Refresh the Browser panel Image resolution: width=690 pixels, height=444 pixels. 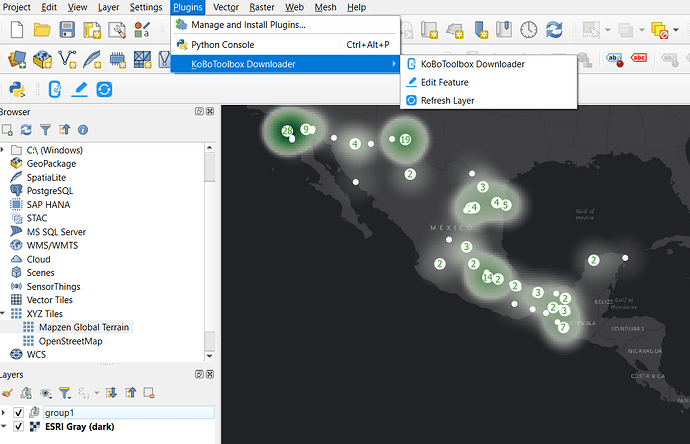(x=26, y=130)
